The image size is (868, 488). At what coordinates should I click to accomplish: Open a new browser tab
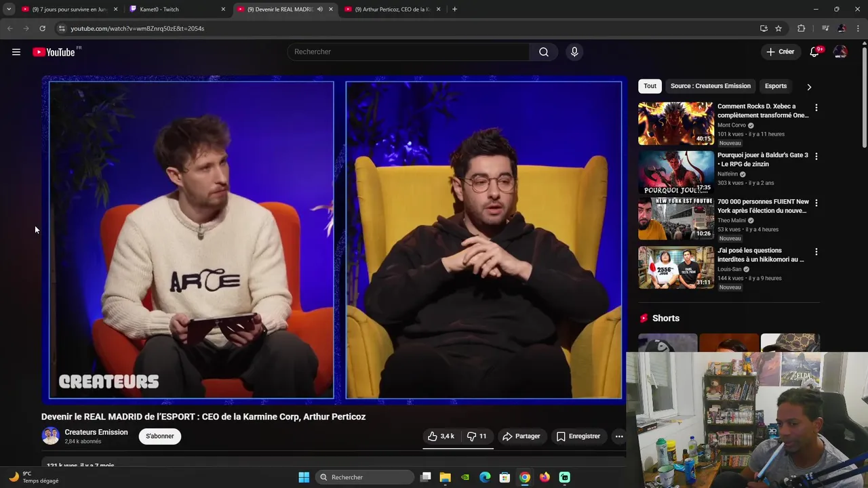click(x=454, y=9)
